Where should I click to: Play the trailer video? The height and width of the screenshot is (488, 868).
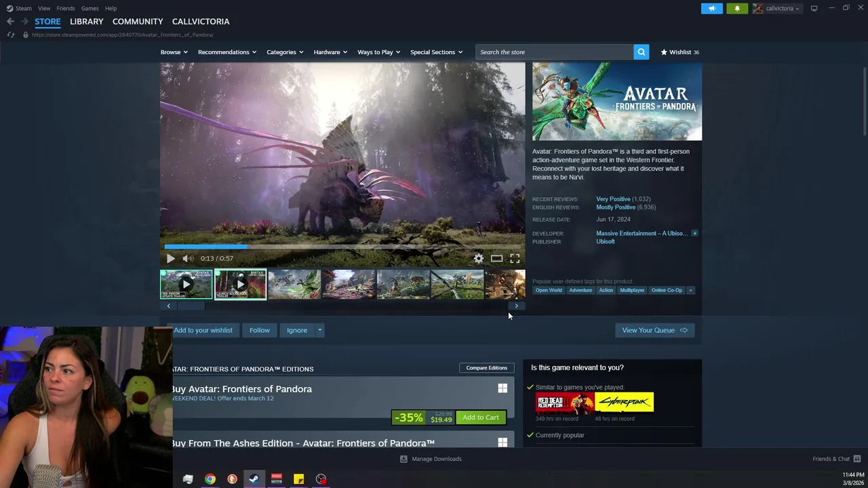pyautogui.click(x=170, y=258)
